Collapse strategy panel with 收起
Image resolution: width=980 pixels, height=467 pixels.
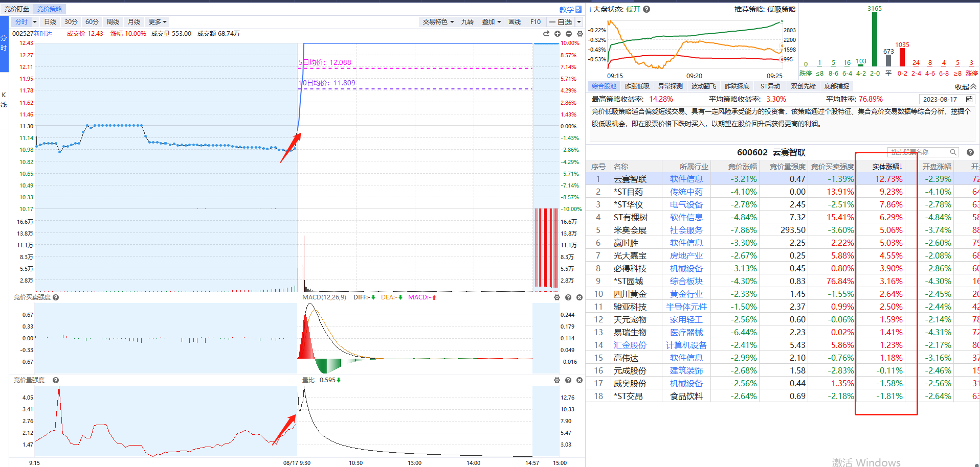(x=966, y=87)
